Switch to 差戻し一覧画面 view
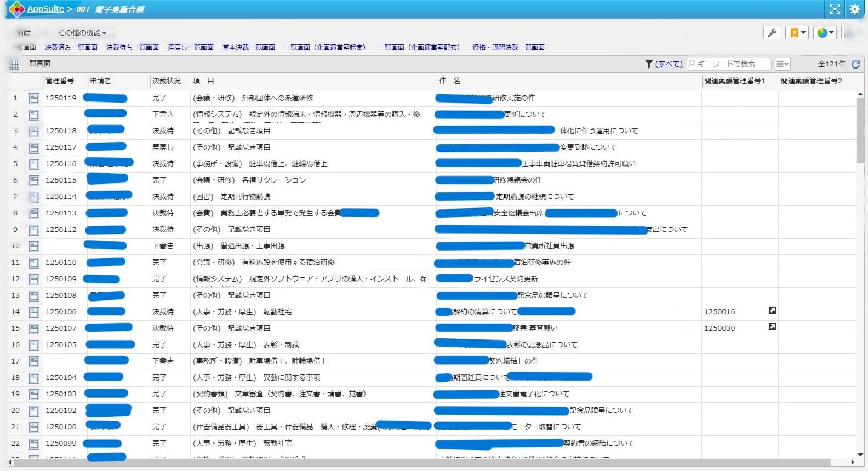This screenshot has height=471, width=868. [x=190, y=48]
